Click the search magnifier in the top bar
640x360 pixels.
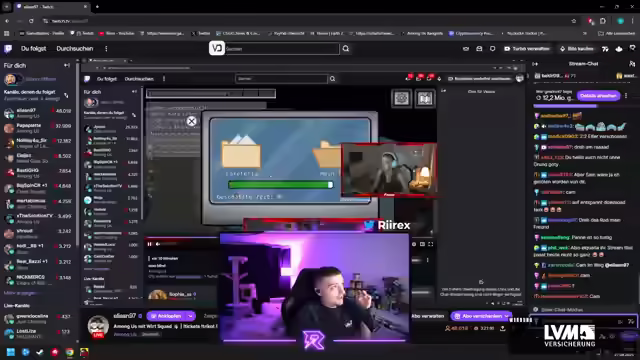pos(346,49)
